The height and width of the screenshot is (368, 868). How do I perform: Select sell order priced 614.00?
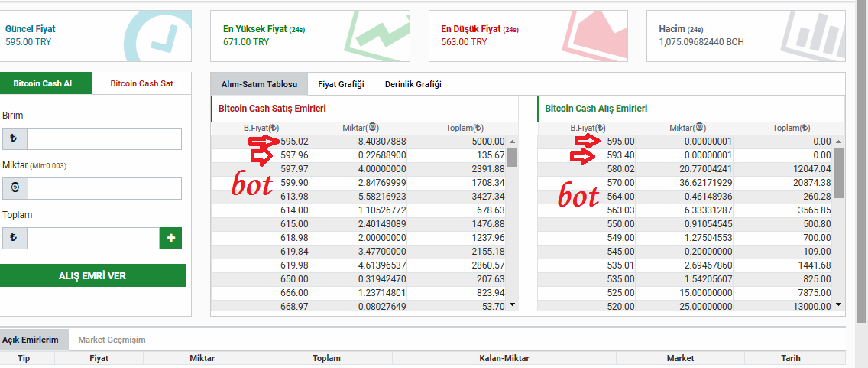pyautogui.click(x=358, y=210)
